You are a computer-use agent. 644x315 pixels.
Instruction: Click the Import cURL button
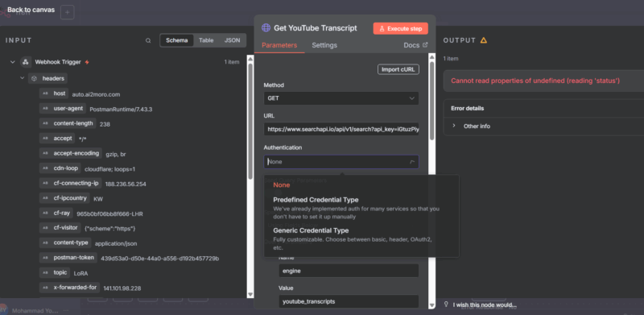click(x=398, y=69)
